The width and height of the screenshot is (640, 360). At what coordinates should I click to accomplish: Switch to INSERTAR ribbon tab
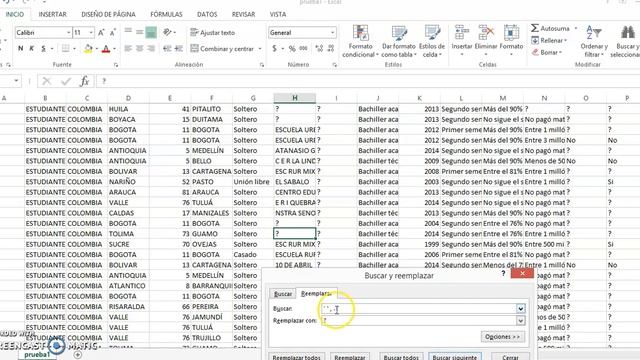pos(52,14)
